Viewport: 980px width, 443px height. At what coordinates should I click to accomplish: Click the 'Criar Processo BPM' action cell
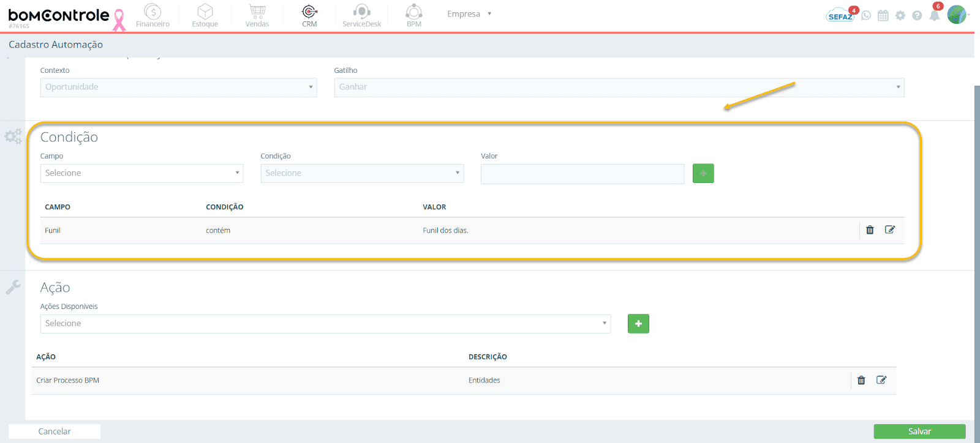(x=67, y=381)
